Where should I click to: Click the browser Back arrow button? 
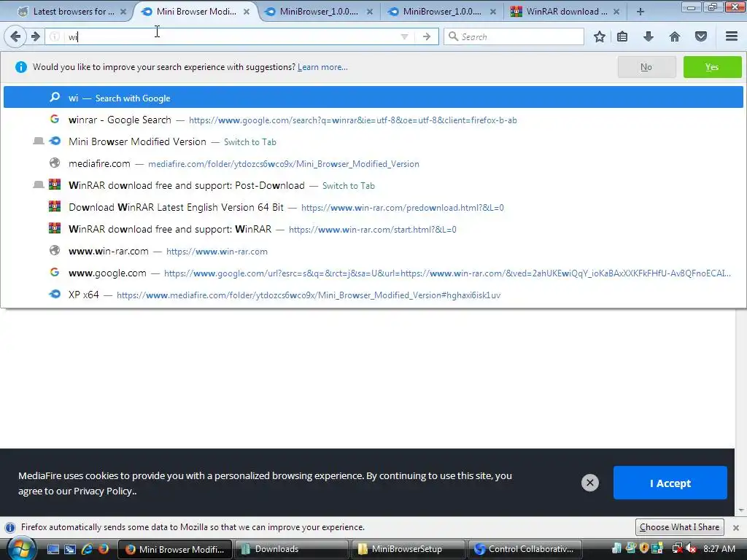coord(15,36)
